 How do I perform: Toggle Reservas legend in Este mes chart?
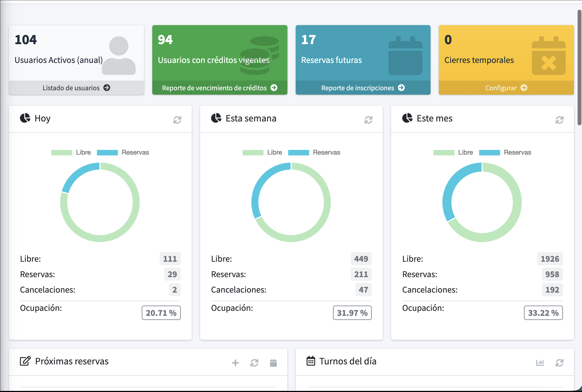505,152
